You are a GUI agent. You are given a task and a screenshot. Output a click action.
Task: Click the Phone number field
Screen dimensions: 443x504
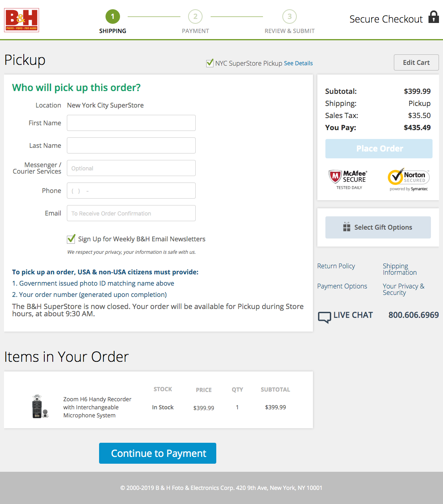[131, 191]
